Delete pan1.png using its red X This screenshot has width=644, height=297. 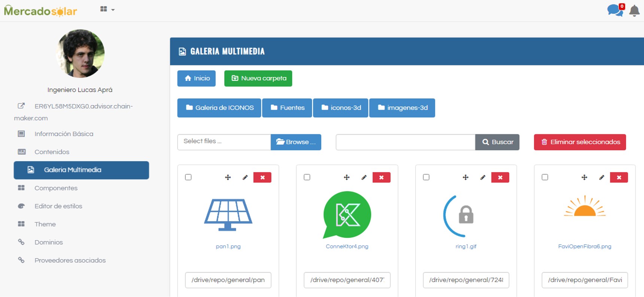[262, 177]
